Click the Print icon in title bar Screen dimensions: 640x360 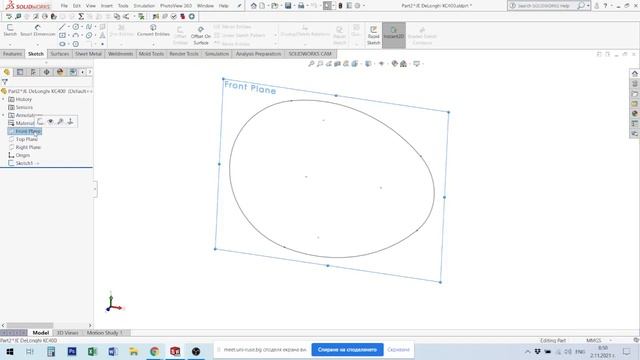pos(301,6)
